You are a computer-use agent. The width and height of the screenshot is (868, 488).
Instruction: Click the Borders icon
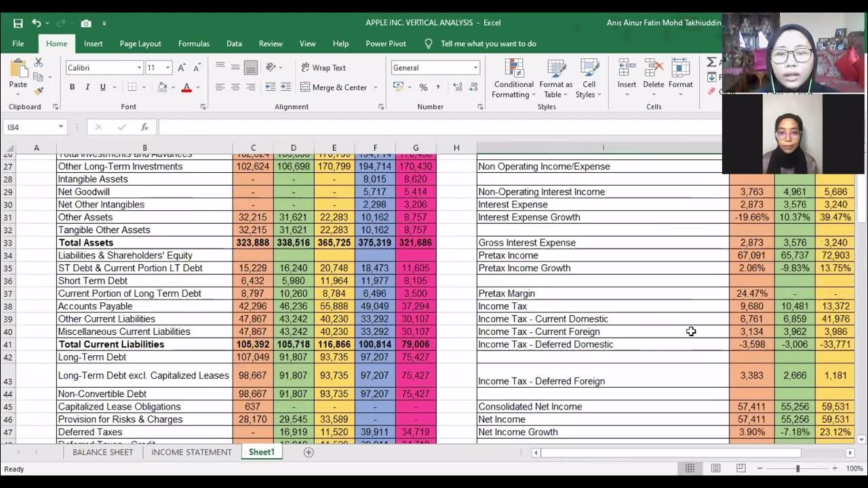point(132,87)
